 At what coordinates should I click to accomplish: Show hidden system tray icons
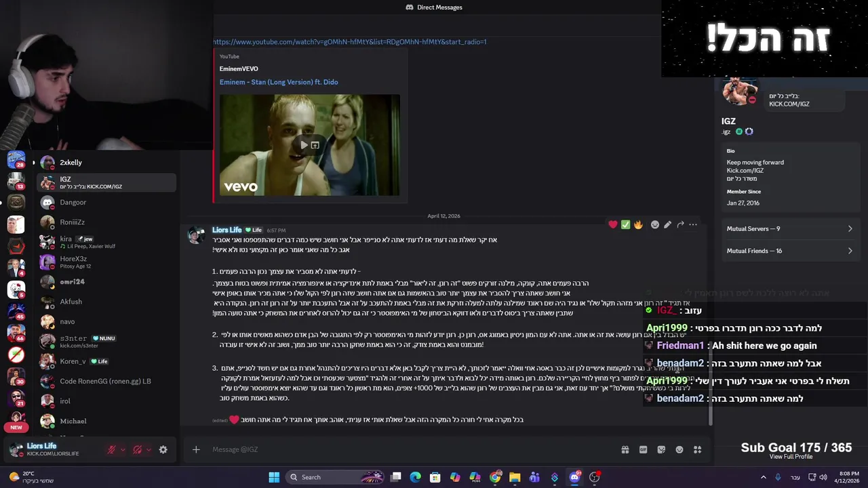coord(764,477)
